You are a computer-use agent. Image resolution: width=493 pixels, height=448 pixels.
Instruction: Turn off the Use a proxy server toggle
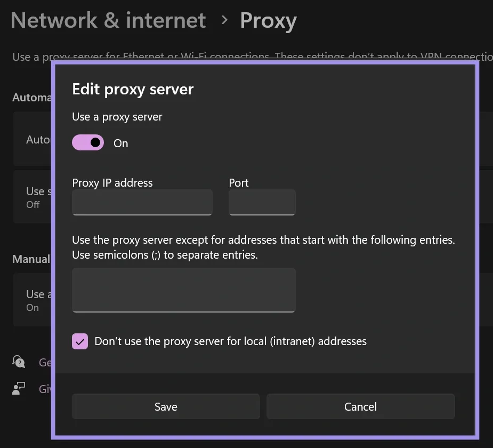(87, 142)
